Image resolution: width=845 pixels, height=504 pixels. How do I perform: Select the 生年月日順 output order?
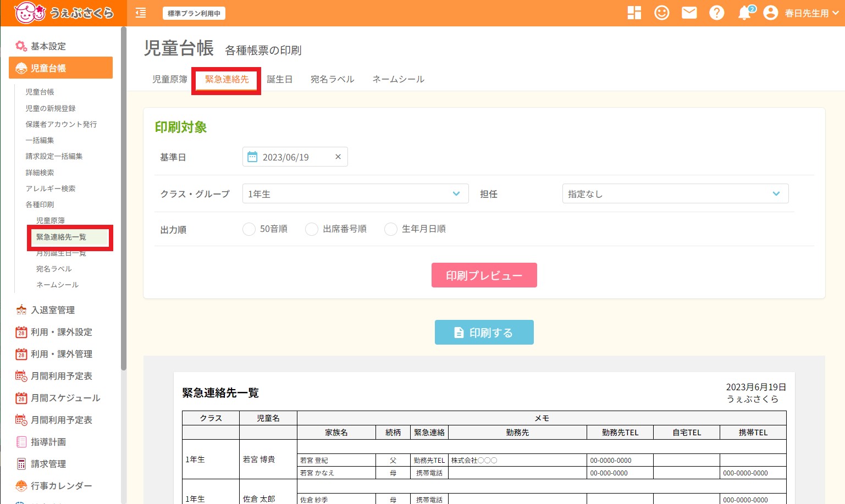391,229
